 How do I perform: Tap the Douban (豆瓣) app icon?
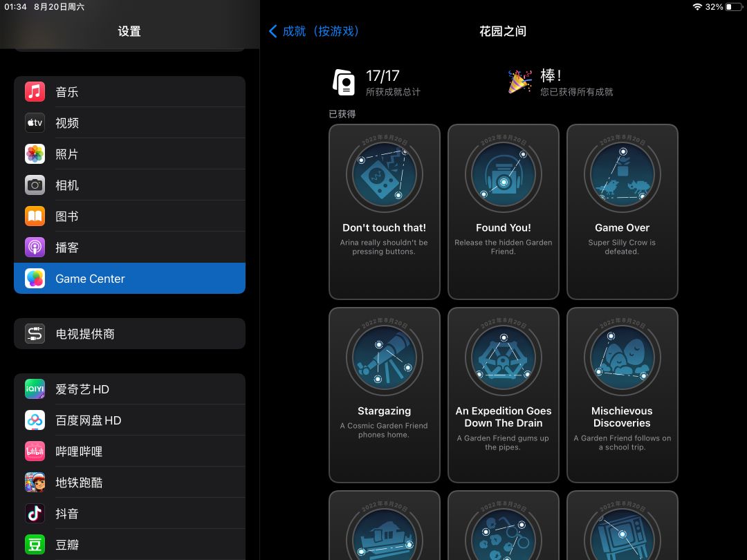(35, 544)
